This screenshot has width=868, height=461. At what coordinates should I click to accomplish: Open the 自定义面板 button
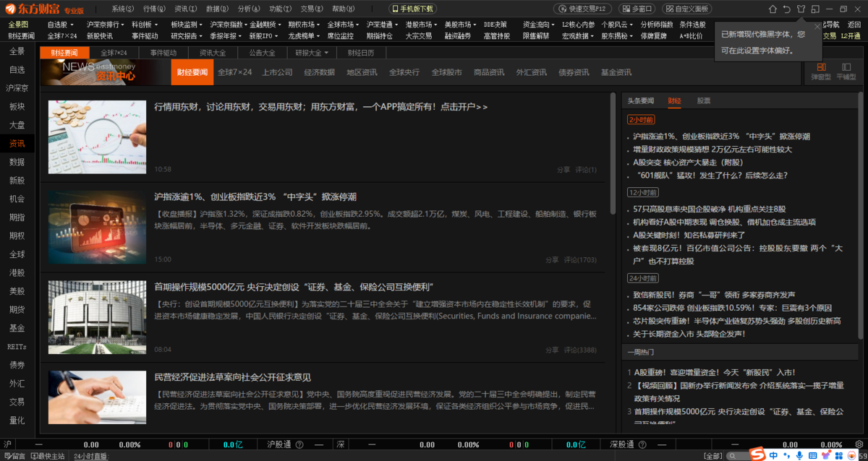click(x=685, y=9)
